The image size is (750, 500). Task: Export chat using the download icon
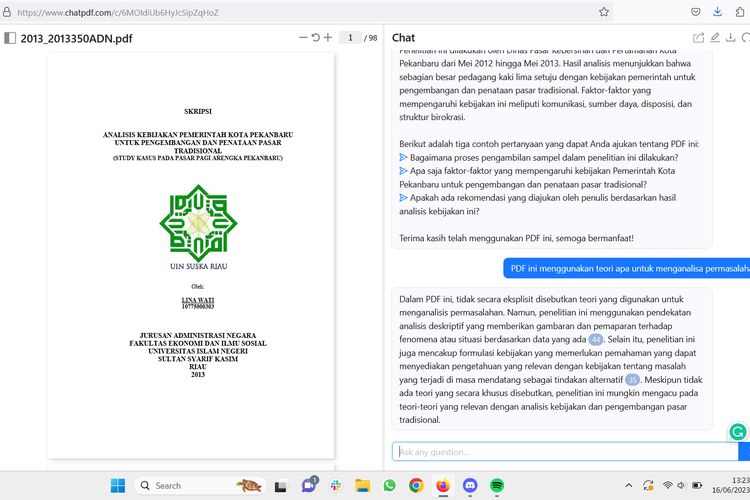pos(731,38)
